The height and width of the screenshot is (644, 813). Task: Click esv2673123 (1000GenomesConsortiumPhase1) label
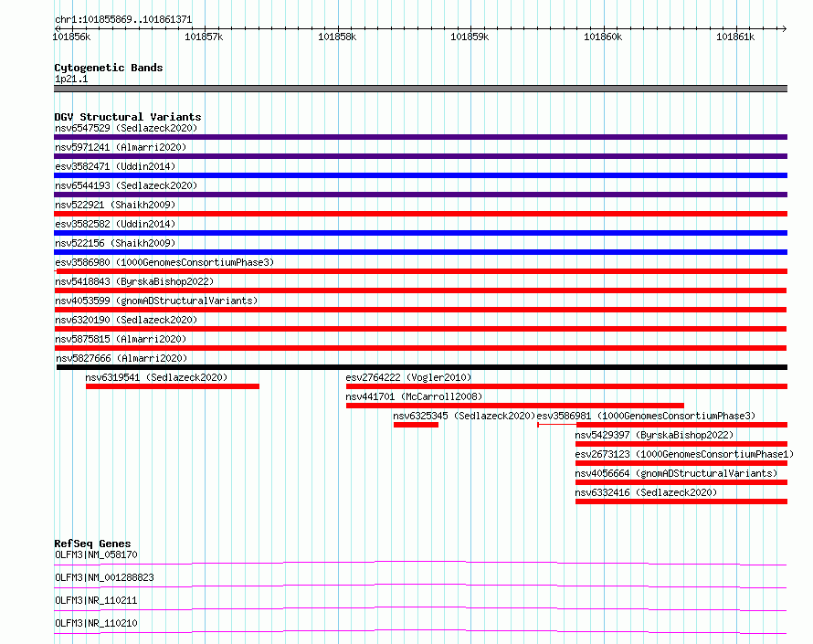tap(684, 454)
